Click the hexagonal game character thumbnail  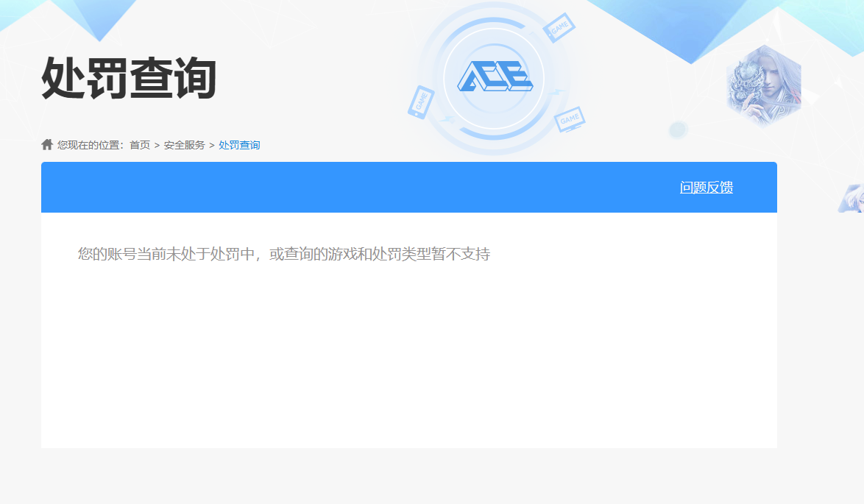coord(763,85)
